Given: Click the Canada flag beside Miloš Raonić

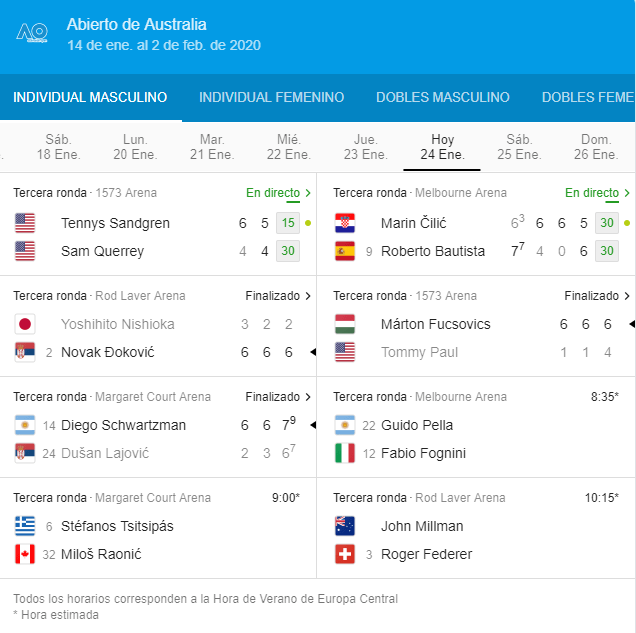Looking at the screenshot, I should click(x=25, y=554).
